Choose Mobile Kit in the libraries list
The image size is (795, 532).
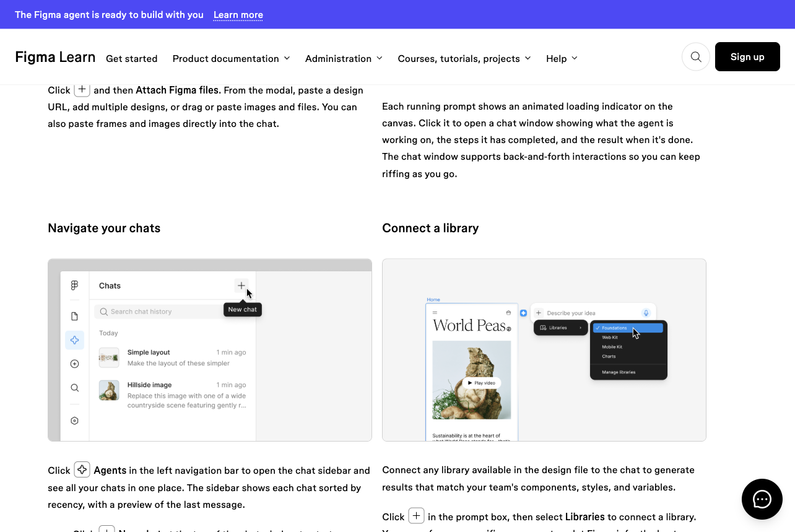(x=612, y=347)
